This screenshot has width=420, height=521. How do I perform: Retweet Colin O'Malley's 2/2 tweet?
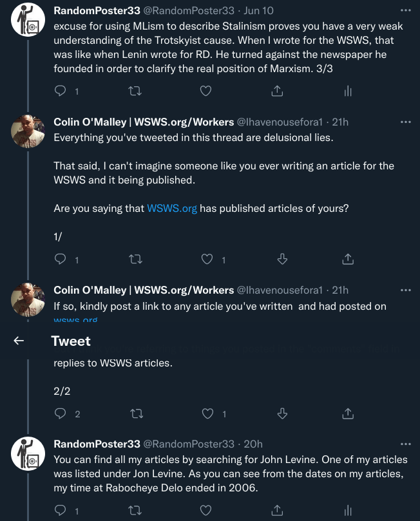click(x=135, y=413)
